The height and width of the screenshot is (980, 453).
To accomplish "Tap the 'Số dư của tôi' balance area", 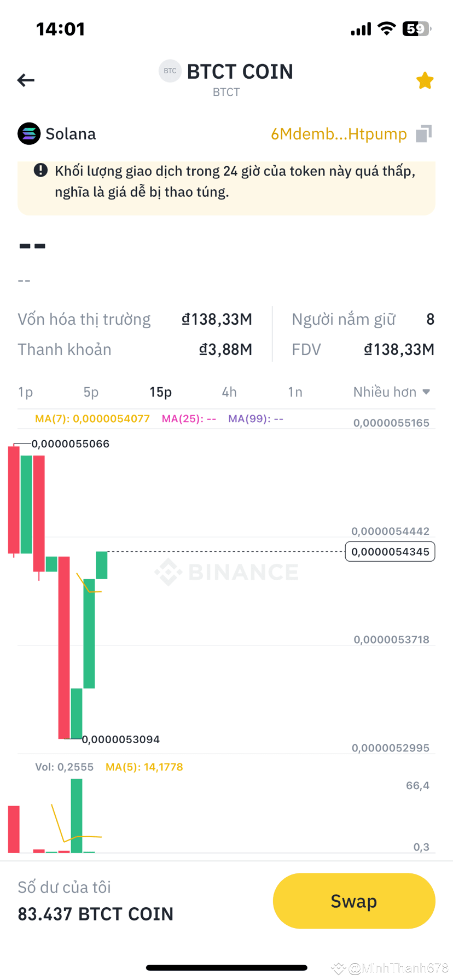I will 64,887.
